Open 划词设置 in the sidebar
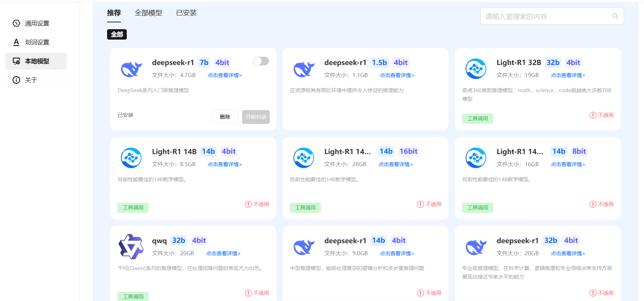Viewport: 644px width, 301px height. (x=36, y=42)
